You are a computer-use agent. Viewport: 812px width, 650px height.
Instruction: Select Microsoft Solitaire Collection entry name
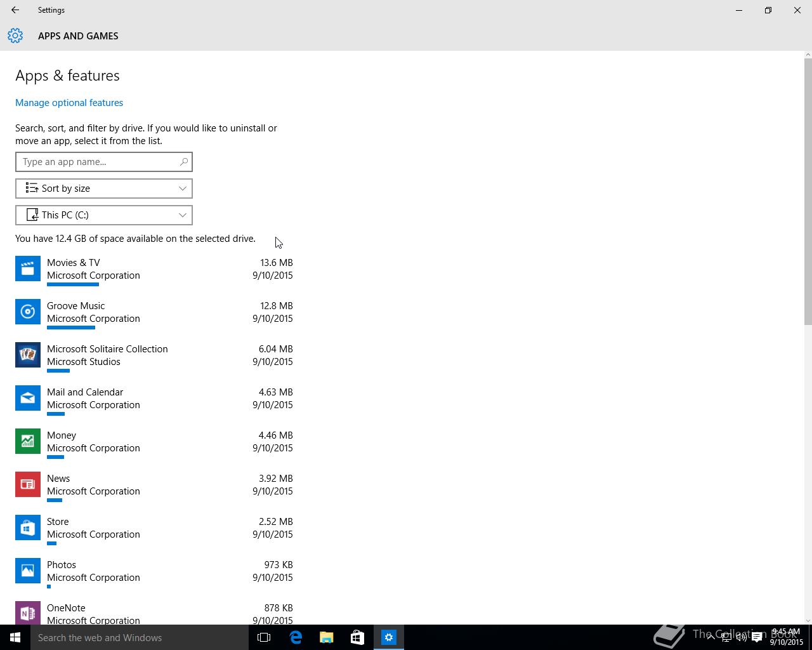(x=107, y=349)
